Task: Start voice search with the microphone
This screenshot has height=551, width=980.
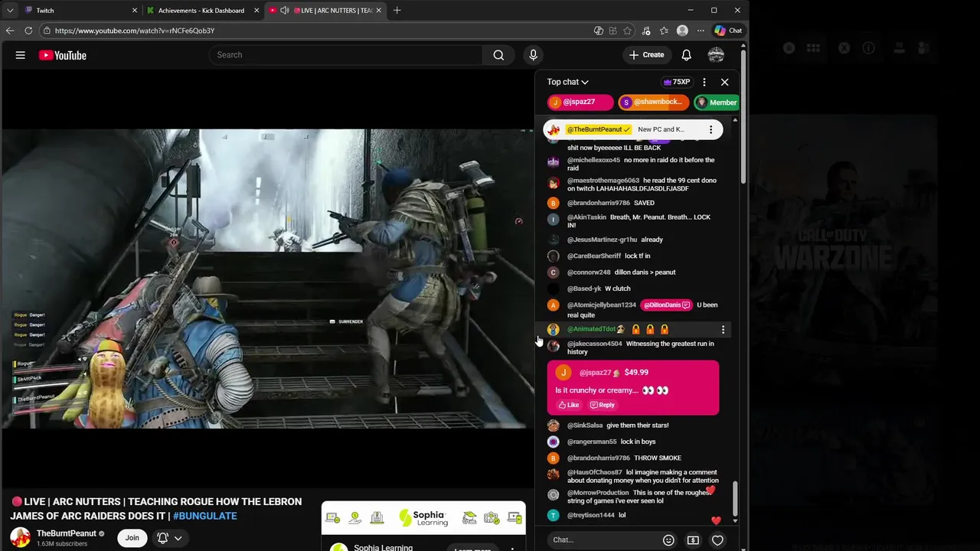Action: click(x=534, y=55)
